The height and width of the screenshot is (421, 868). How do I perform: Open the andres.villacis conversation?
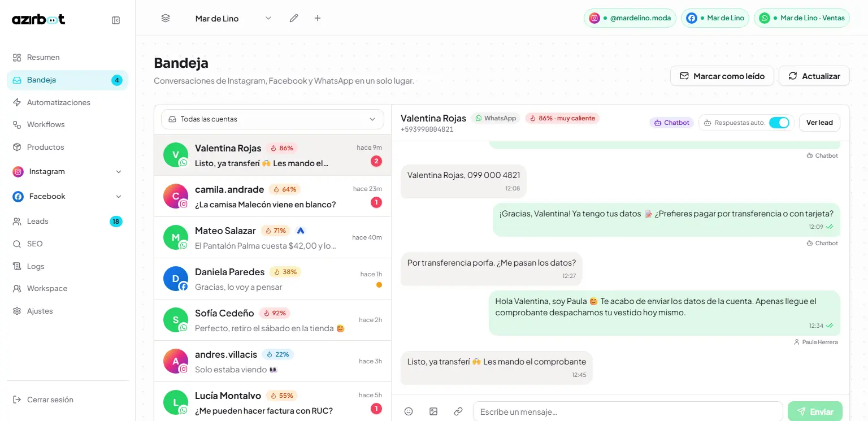[272, 362]
